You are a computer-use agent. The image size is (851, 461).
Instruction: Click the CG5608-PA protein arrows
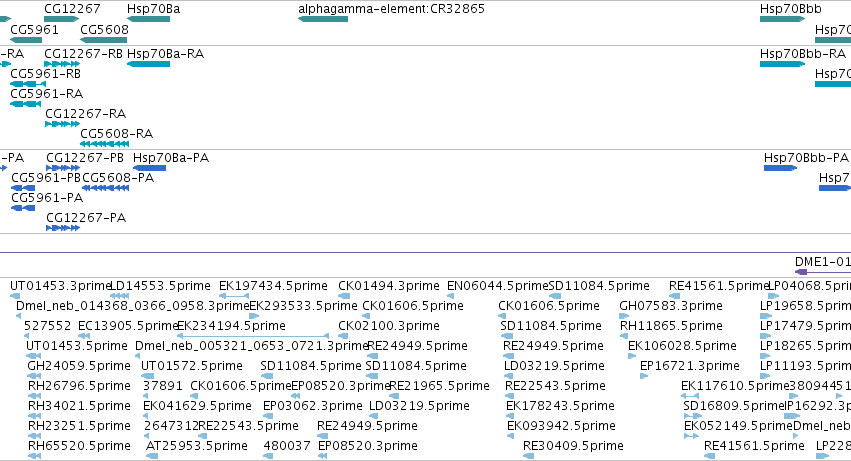click(106, 188)
